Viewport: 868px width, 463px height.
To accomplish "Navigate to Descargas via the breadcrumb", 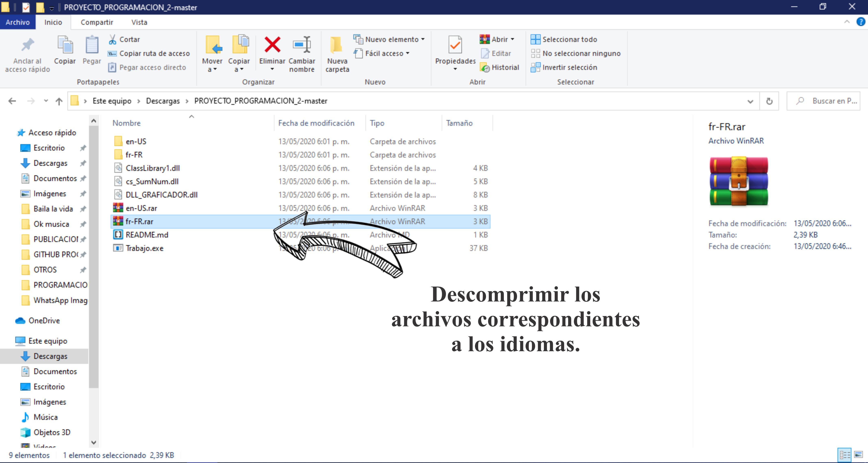I will click(163, 101).
